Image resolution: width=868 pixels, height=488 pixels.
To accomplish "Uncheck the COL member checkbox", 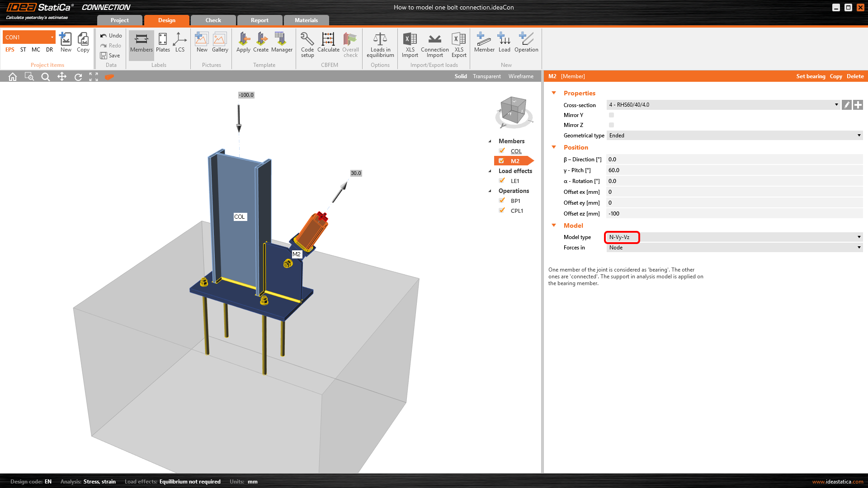I will (502, 151).
